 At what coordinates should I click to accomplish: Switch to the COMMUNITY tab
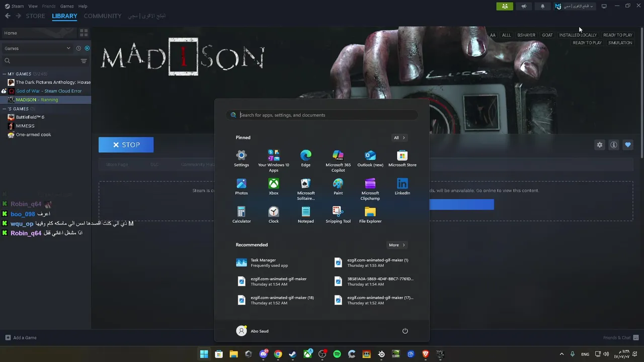103,16
